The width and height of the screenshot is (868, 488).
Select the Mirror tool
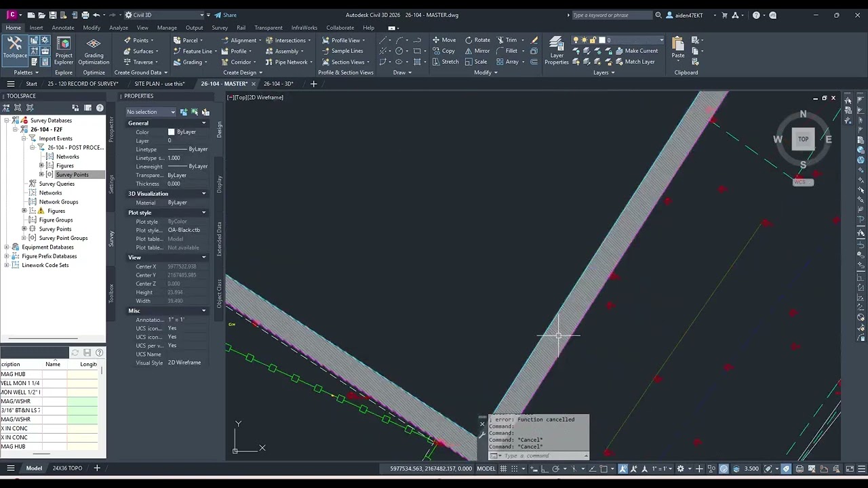[x=477, y=51]
